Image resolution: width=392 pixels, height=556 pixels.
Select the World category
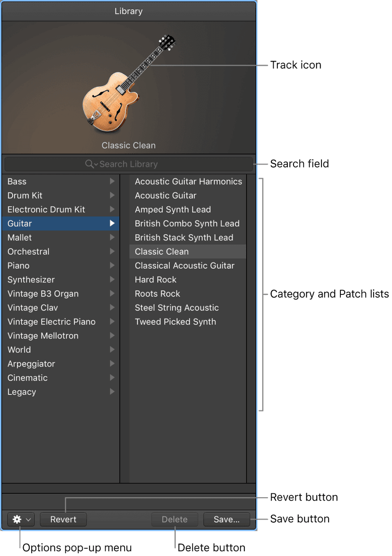click(x=61, y=350)
